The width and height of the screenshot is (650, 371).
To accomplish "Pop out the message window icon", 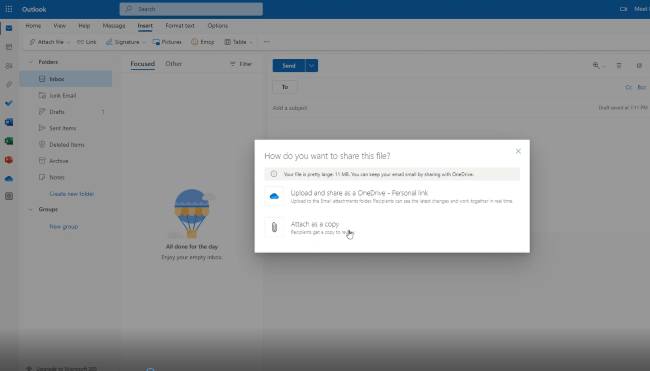I will [639, 65].
